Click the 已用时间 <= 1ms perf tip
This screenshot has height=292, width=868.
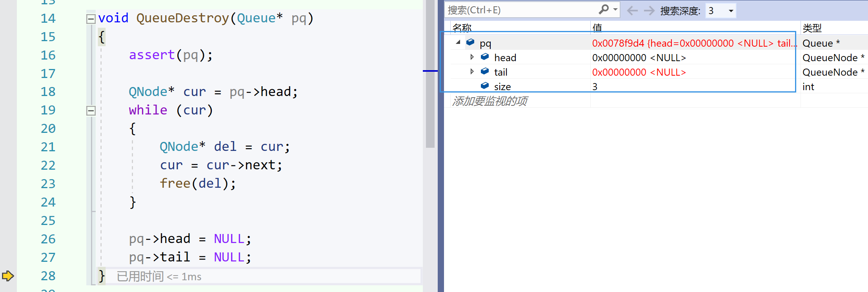click(x=159, y=276)
